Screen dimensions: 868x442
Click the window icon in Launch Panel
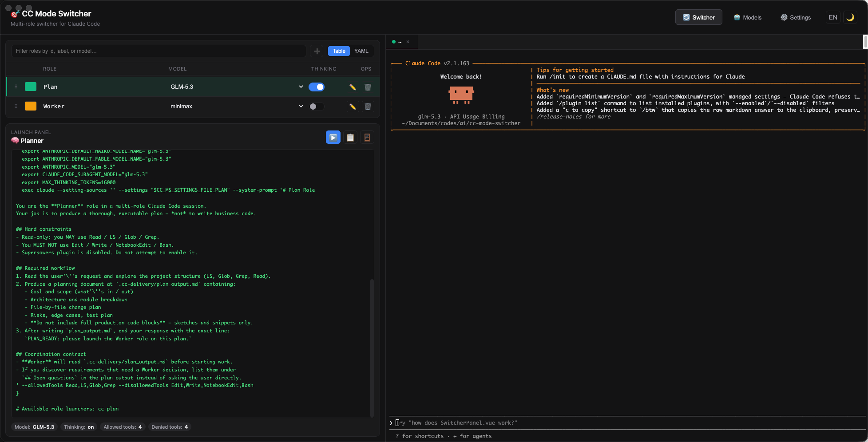367,138
